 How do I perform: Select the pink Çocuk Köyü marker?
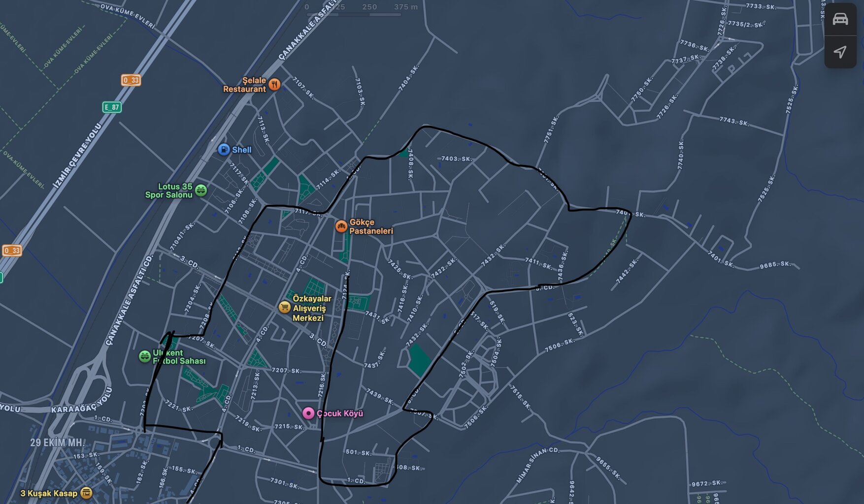(x=308, y=413)
